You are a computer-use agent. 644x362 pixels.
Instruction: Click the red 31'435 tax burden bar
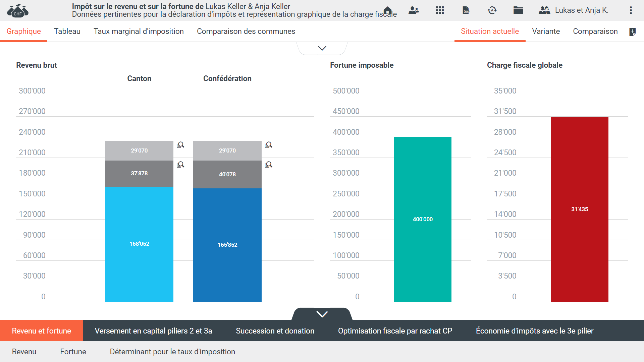pos(580,209)
